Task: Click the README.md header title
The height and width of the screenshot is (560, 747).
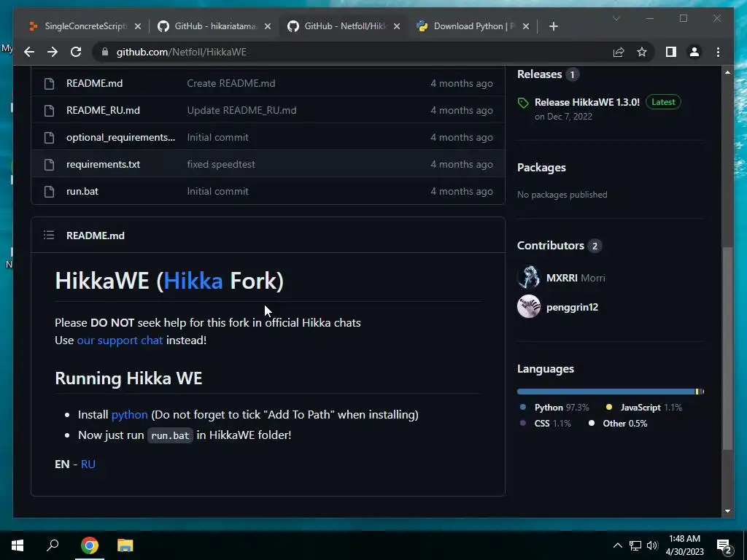Action: [96, 236]
